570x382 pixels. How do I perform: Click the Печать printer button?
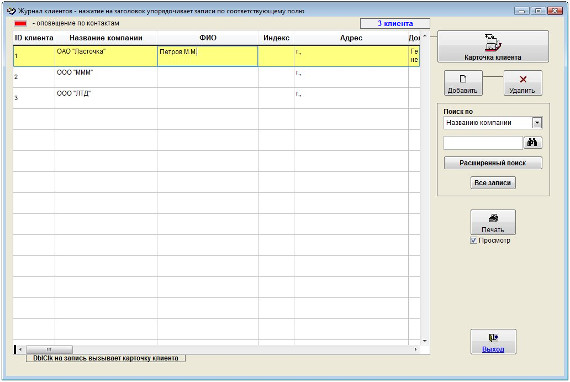coord(493,222)
